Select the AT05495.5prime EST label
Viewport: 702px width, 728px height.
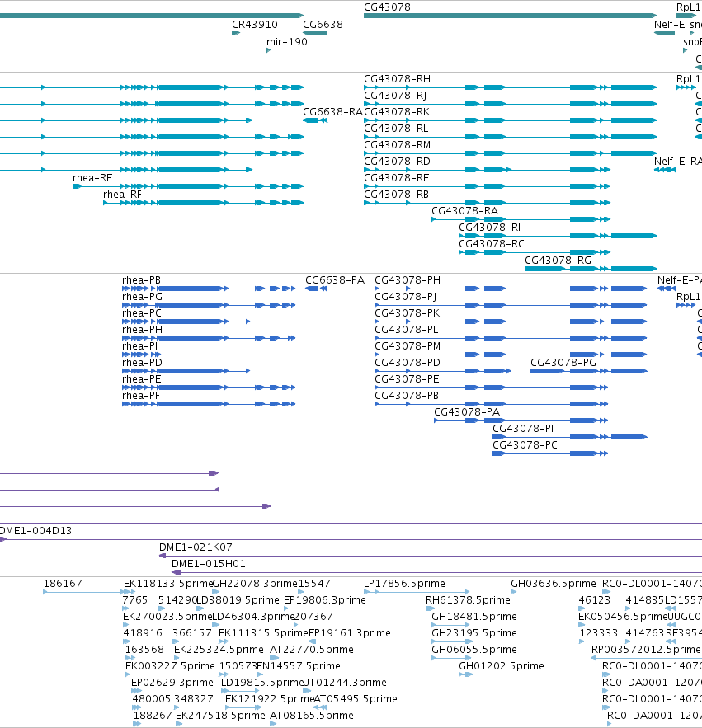[x=356, y=699]
